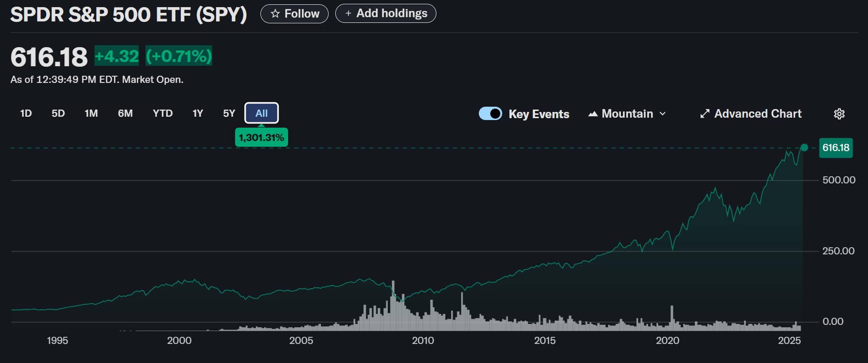Click the 2000 year label on axis

click(179, 341)
